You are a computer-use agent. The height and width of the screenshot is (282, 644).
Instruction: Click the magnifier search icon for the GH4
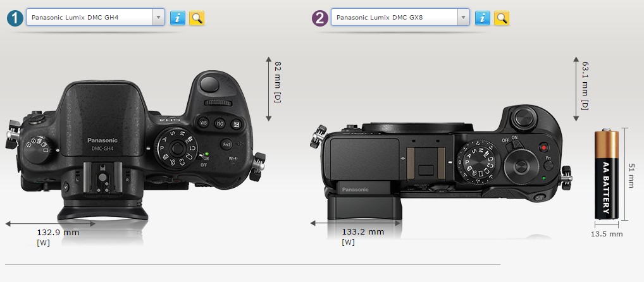click(x=197, y=18)
